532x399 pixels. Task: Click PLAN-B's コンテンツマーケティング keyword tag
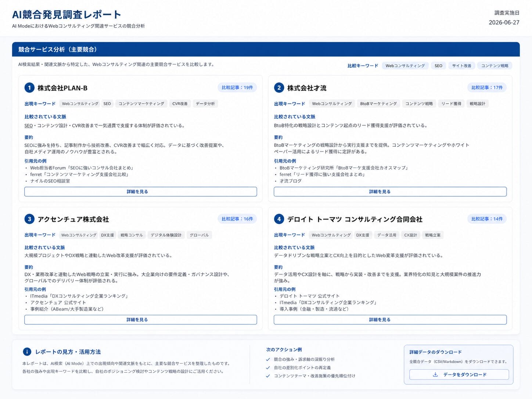tap(141, 104)
